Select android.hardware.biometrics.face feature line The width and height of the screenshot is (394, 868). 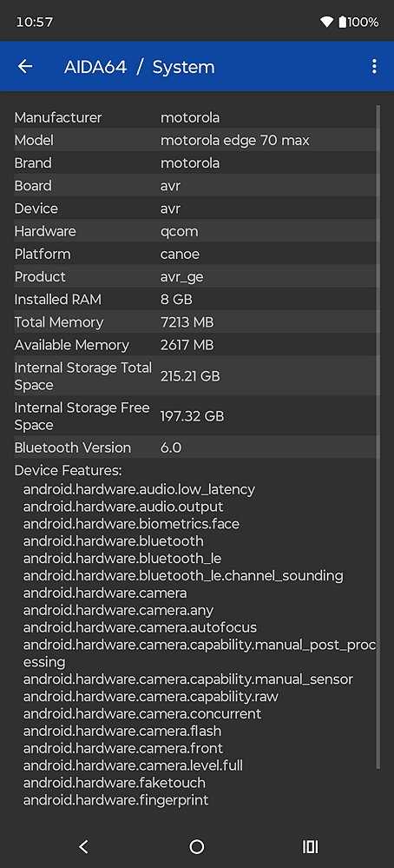point(131,523)
